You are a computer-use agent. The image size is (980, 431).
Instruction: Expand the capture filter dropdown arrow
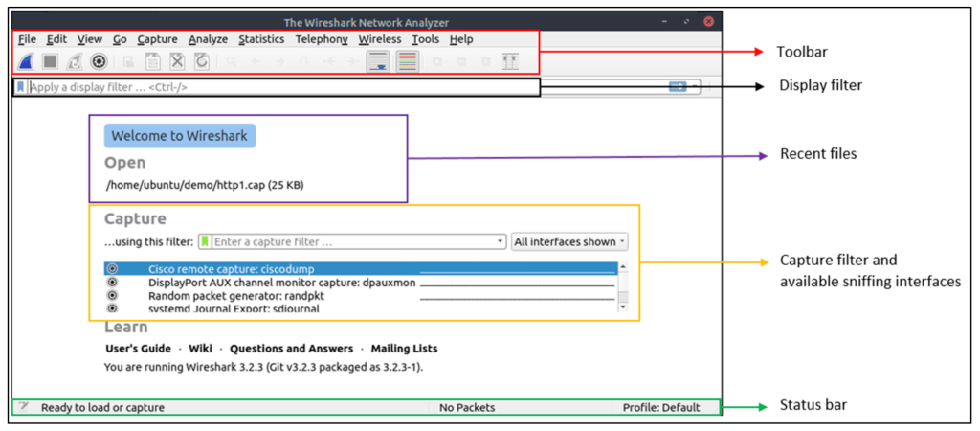pos(501,241)
